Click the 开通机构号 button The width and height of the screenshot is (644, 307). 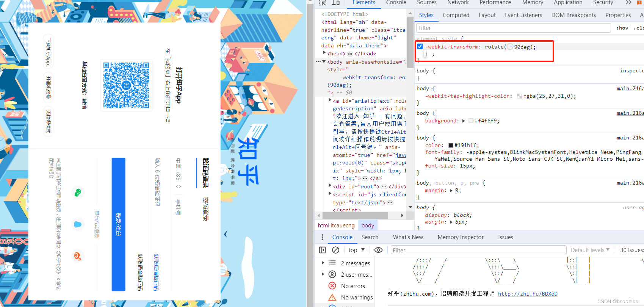48,87
